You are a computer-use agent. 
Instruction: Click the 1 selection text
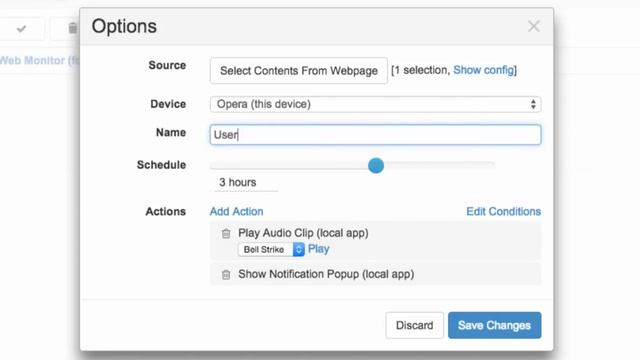point(421,70)
